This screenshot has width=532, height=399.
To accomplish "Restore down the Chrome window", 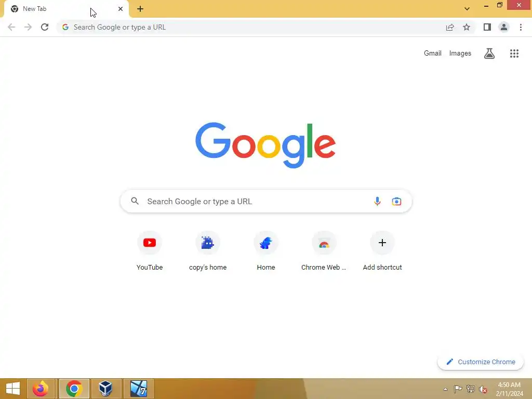I will click(x=500, y=5).
